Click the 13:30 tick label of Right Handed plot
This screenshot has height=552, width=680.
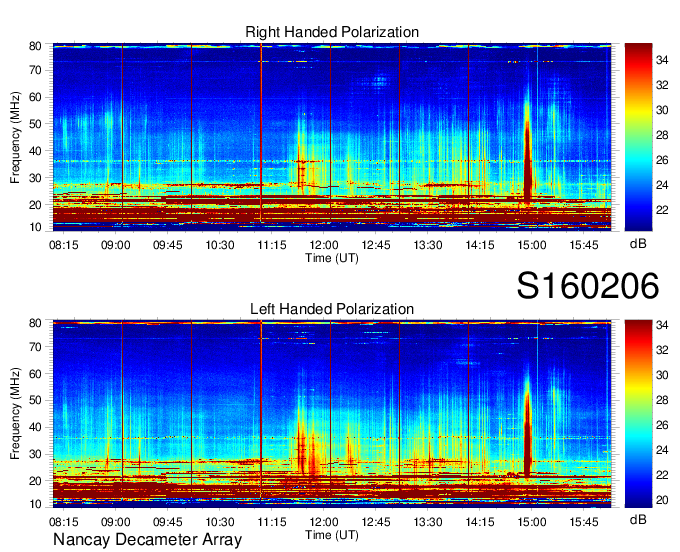[x=428, y=245]
